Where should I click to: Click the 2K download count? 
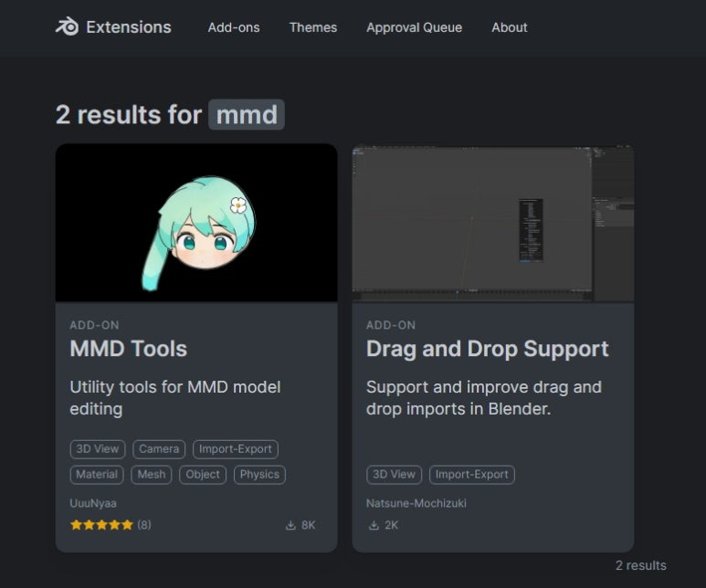391,525
